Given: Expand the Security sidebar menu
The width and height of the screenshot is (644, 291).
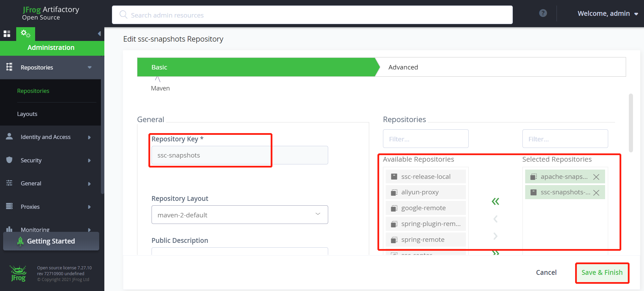Looking at the screenshot, I should click(x=89, y=161).
